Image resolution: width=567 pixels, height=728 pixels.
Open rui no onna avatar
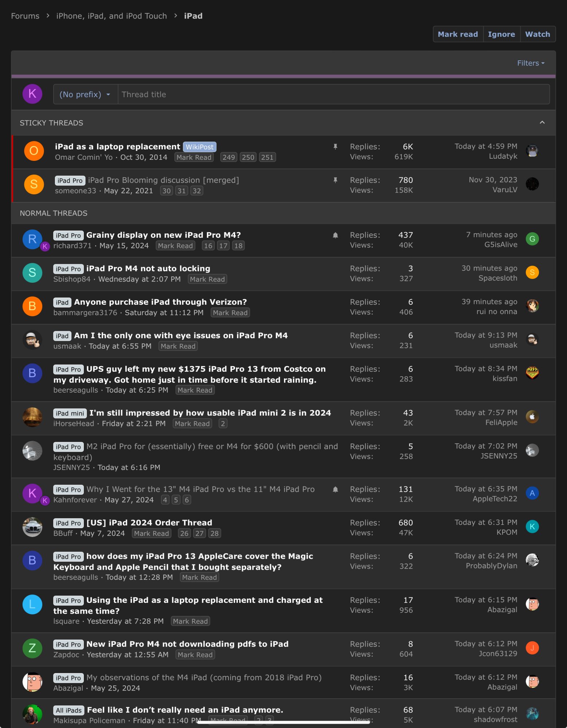click(532, 306)
